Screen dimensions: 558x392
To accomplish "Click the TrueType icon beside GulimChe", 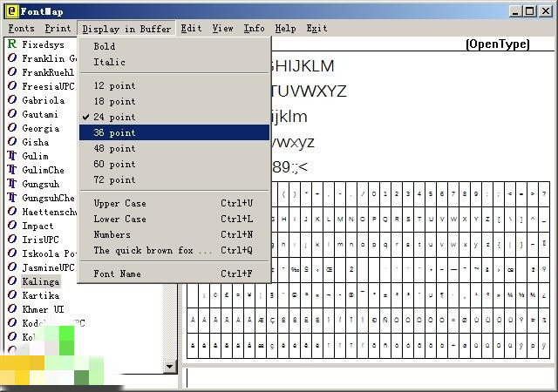I will tap(12, 170).
